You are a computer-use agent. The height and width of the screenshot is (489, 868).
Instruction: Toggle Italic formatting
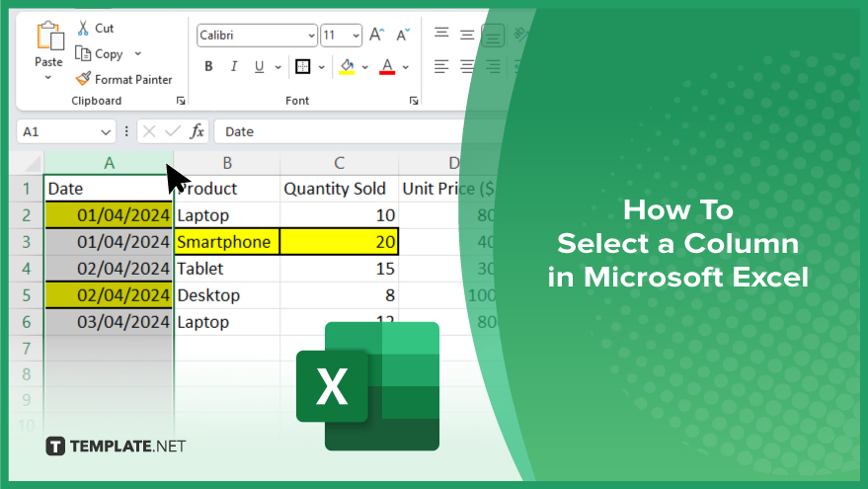click(234, 66)
